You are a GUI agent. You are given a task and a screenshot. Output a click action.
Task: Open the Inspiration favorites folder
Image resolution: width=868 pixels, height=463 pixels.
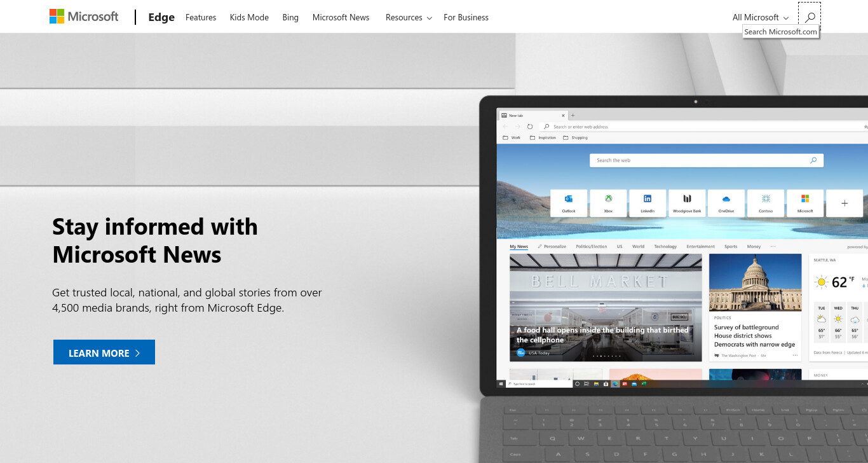point(543,137)
